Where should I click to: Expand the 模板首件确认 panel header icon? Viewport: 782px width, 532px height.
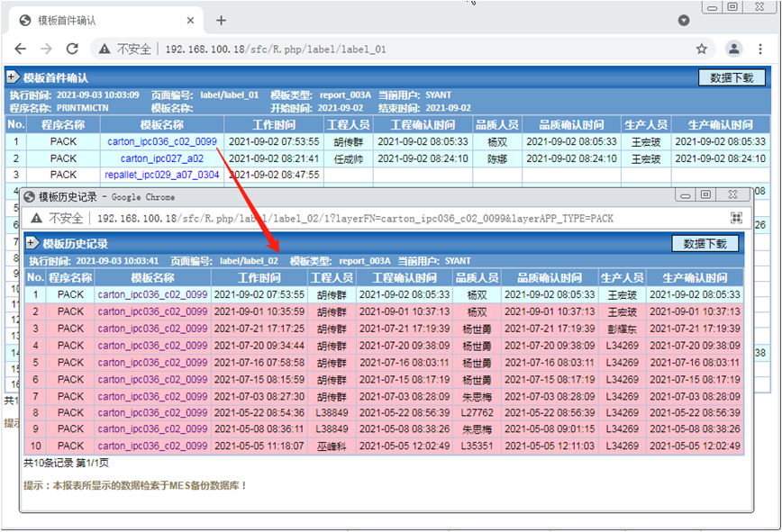(14, 78)
